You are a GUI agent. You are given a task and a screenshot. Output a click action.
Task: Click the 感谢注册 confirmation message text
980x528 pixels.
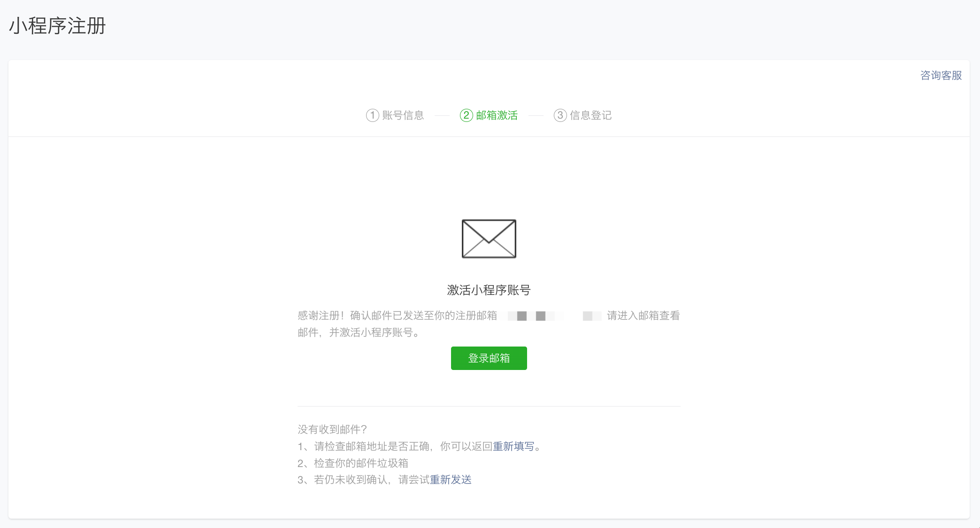point(397,316)
